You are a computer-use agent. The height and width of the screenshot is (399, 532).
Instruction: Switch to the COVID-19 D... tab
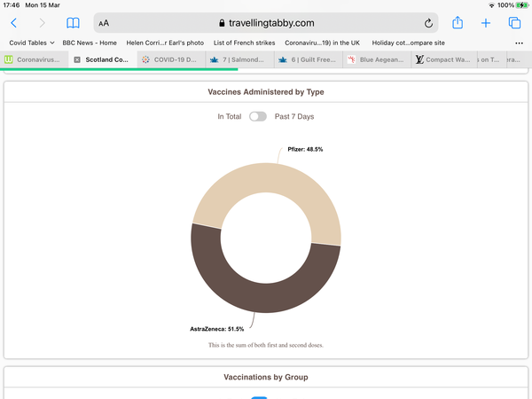(x=171, y=59)
